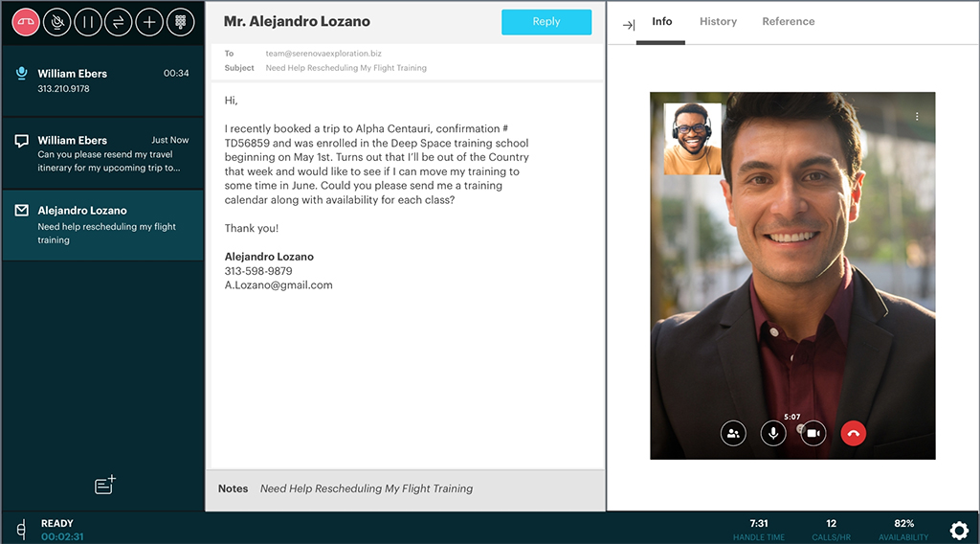This screenshot has height=544, width=980.
Task: Add a participant with the plus icon
Action: tap(149, 22)
